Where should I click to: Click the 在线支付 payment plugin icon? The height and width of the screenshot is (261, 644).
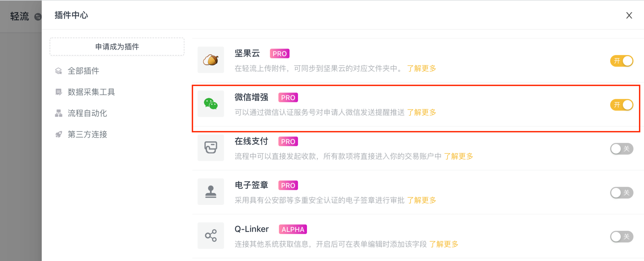(x=211, y=147)
